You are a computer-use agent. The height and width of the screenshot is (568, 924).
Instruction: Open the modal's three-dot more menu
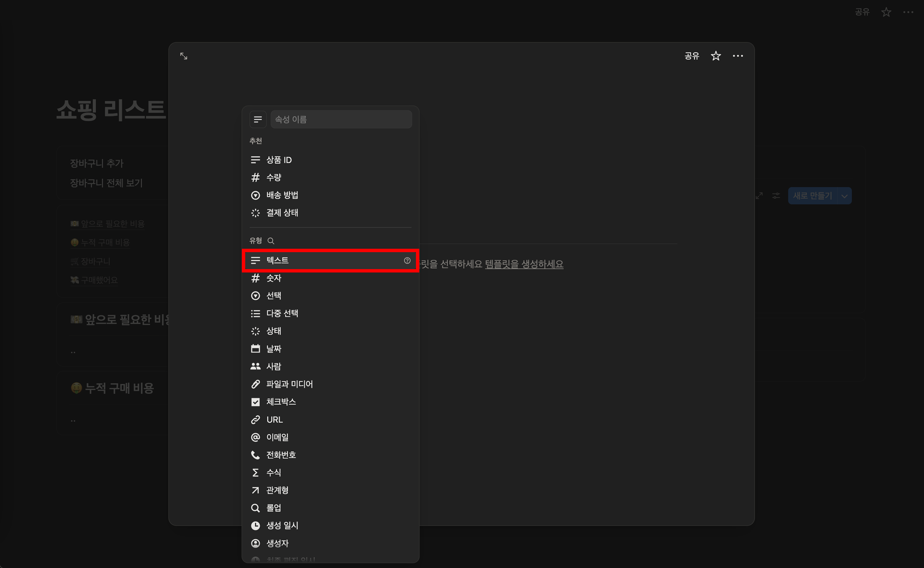[737, 56]
